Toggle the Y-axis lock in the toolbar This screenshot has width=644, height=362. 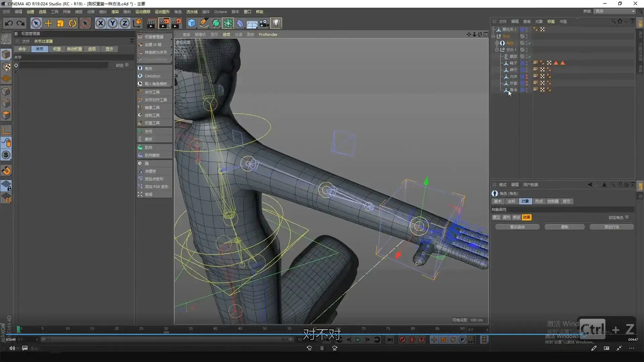point(112,23)
